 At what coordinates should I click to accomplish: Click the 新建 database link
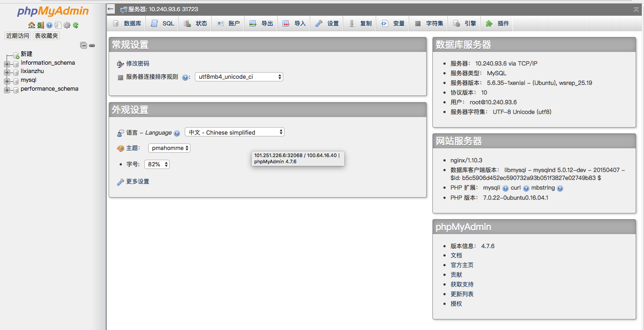pos(26,54)
